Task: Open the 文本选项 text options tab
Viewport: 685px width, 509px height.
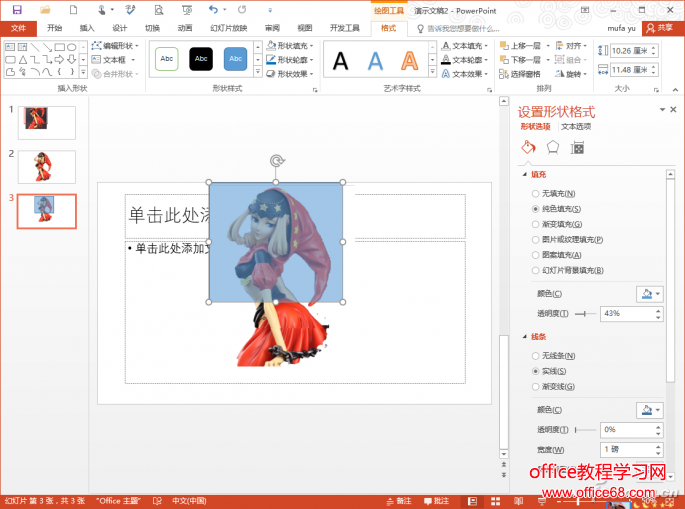Action: click(576, 127)
